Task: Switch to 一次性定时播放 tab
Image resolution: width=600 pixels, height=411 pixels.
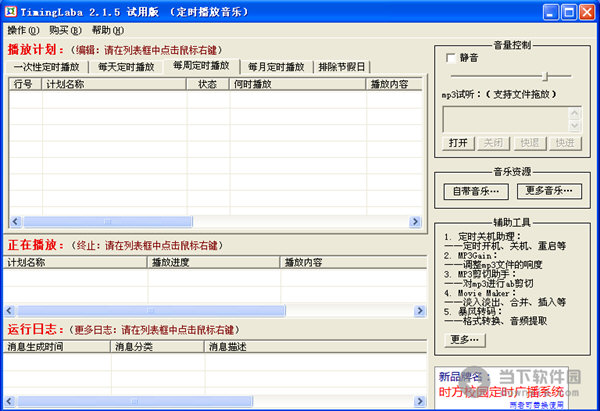Action: [x=47, y=67]
